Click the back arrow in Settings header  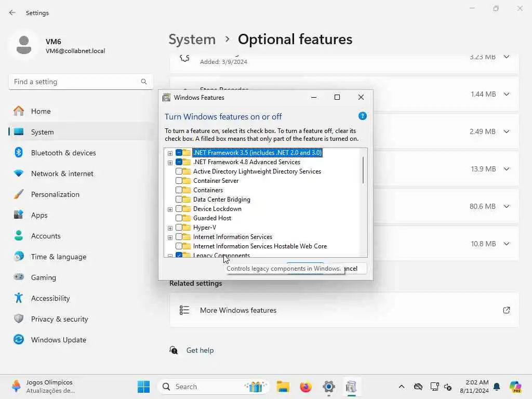coord(12,12)
